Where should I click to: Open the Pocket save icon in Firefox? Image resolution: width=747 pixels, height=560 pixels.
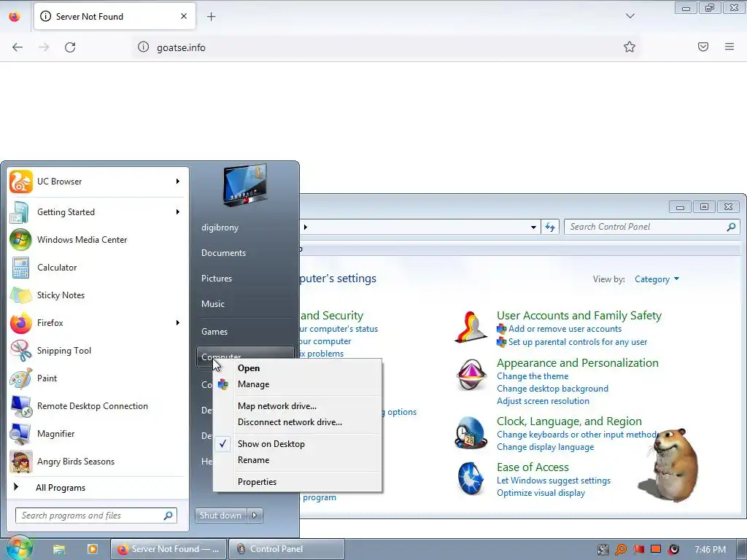coord(703,47)
